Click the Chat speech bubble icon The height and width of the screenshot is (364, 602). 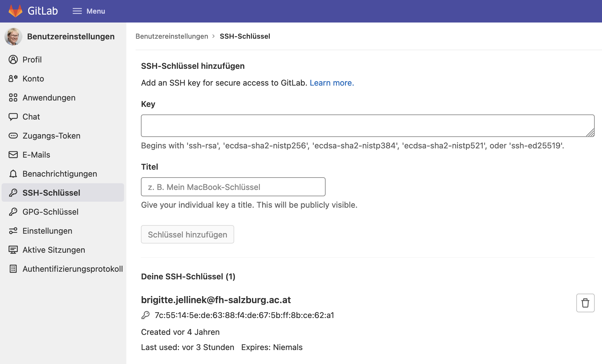click(x=13, y=117)
